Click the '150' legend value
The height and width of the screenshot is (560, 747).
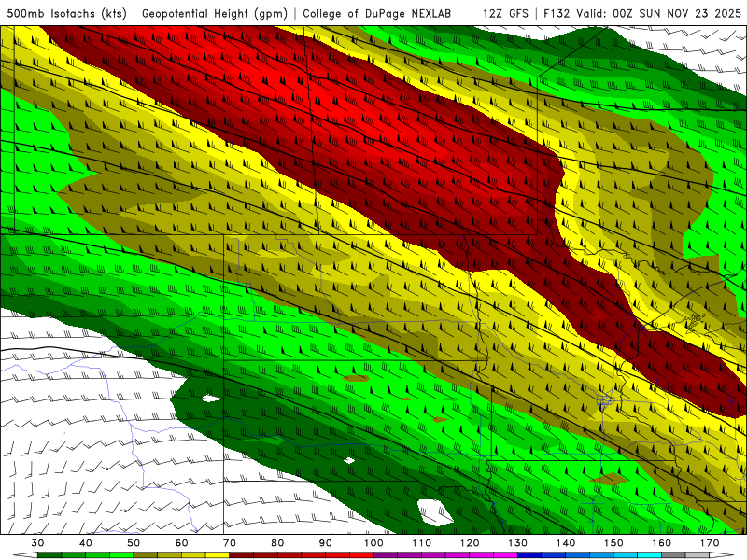point(614,543)
